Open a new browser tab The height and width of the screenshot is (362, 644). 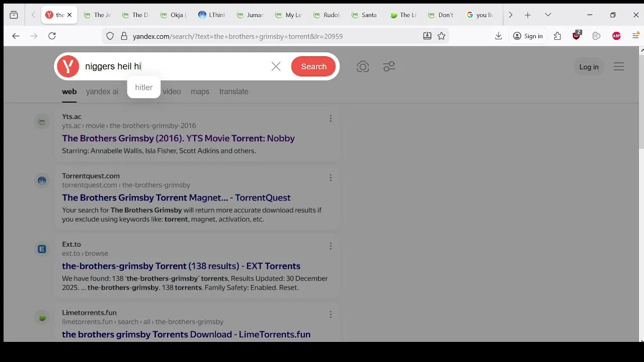pos(528,15)
